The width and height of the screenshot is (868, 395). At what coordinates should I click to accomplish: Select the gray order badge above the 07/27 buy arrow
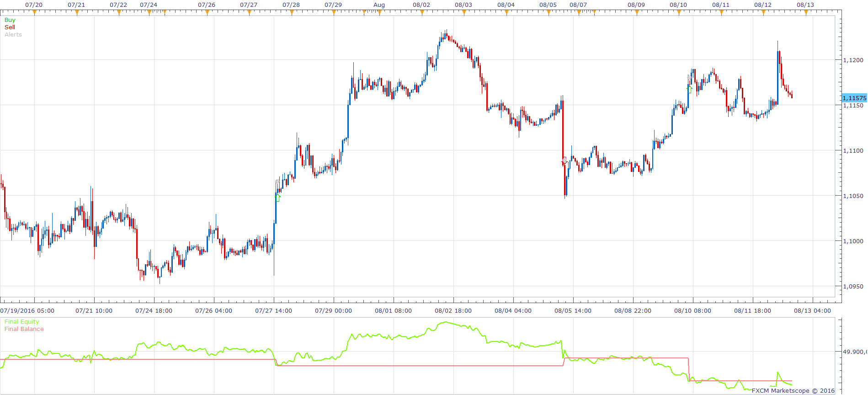click(x=277, y=182)
